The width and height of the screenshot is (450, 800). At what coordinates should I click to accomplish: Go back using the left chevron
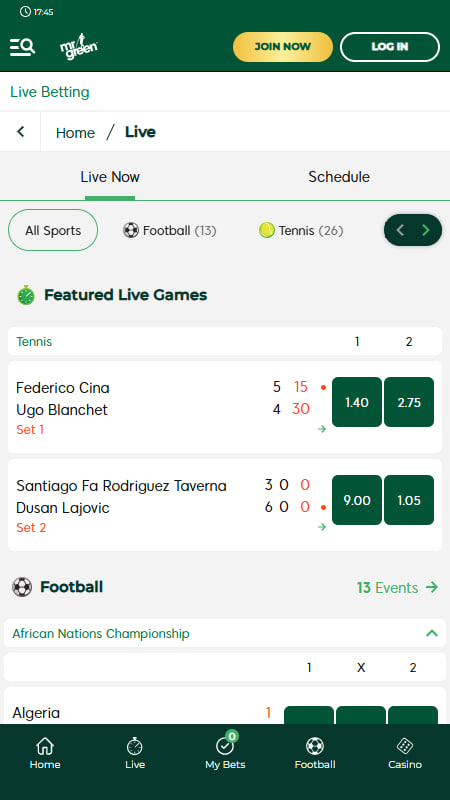coord(20,132)
